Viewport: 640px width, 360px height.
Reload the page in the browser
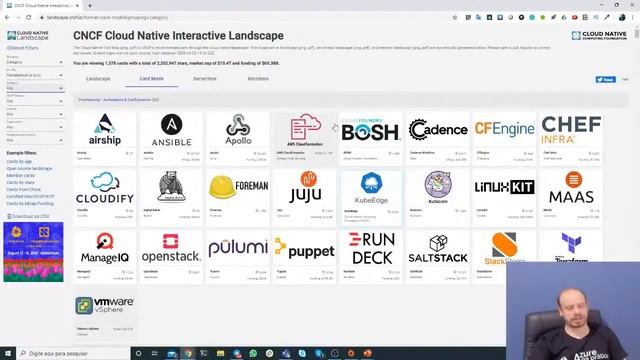coord(29,18)
